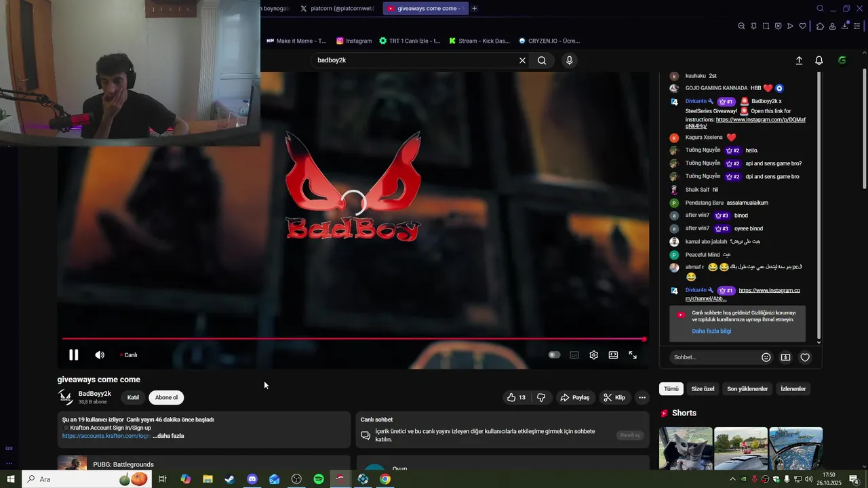The width and height of the screenshot is (868, 488).
Task: Open ad blocker shield icon
Action: (x=778, y=26)
